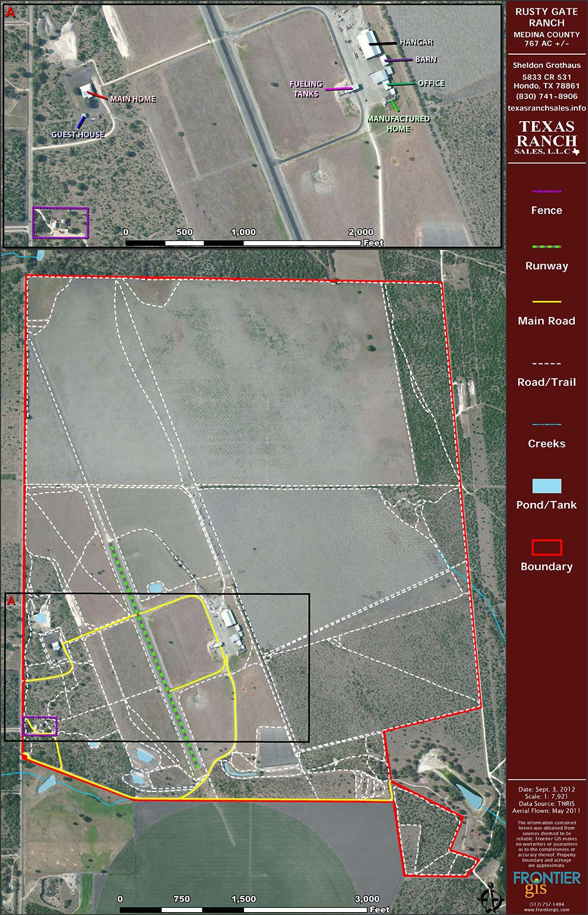Click the Fence legend purple dotted symbol
588x915 pixels.
coord(547,192)
